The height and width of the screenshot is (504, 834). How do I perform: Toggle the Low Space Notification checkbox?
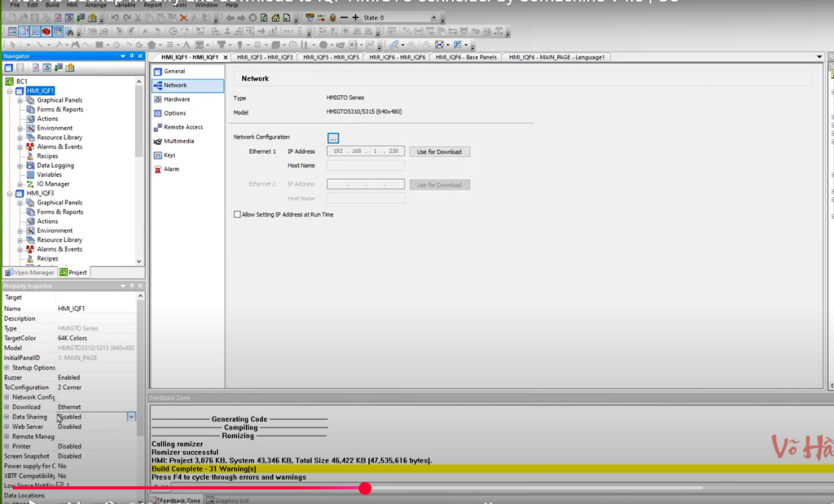(62, 484)
